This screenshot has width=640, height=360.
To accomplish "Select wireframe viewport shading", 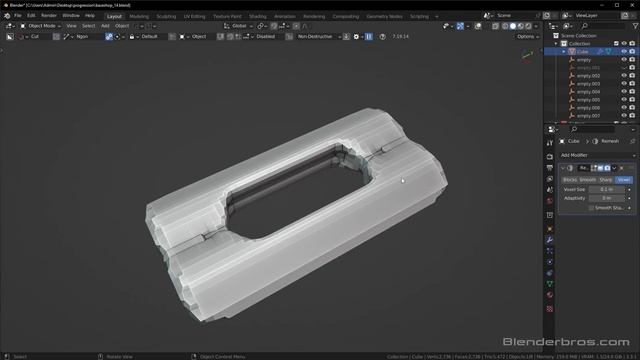I will [505, 26].
